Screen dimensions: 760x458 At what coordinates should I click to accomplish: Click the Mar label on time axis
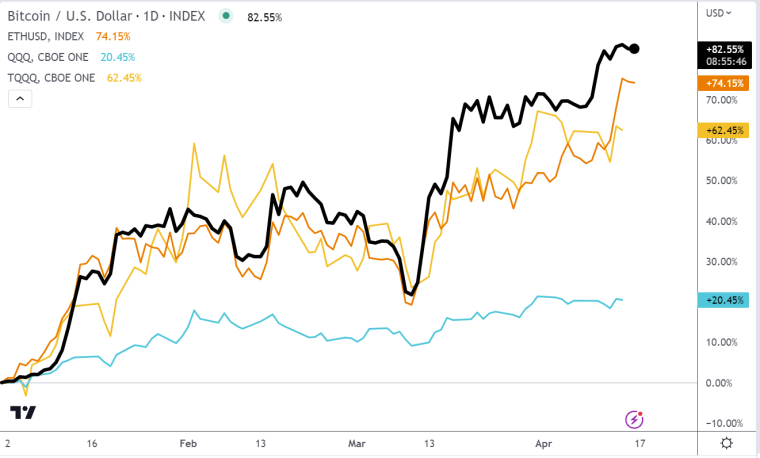click(x=358, y=443)
